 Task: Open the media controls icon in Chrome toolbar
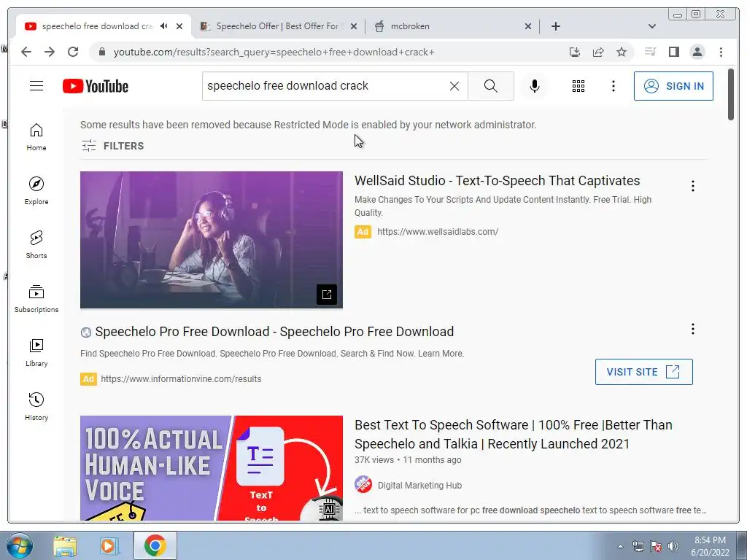[650, 52]
